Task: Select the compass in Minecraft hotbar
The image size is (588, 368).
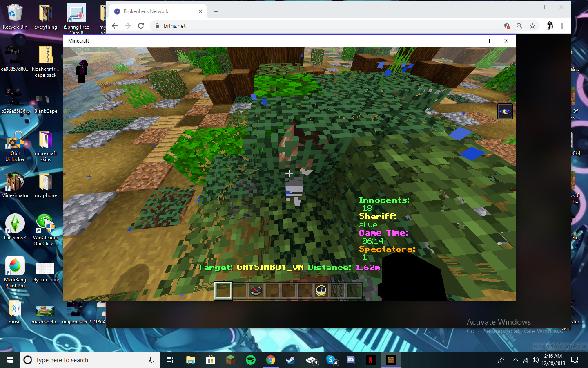Action: click(x=256, y=291)
